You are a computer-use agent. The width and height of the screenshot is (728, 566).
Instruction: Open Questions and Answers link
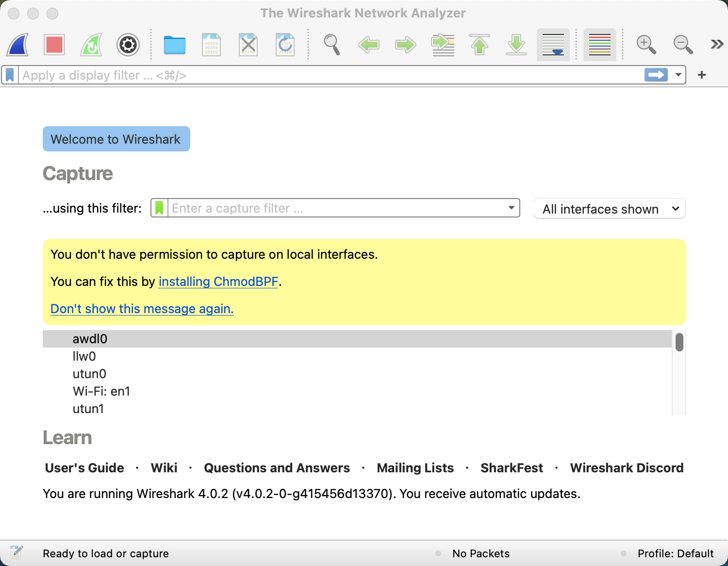[277, 468]
